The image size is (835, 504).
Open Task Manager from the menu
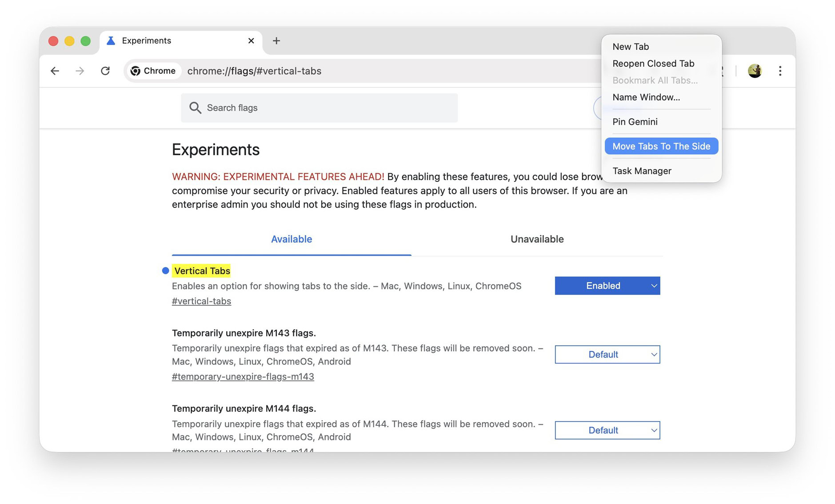click(x=642, y=171)
